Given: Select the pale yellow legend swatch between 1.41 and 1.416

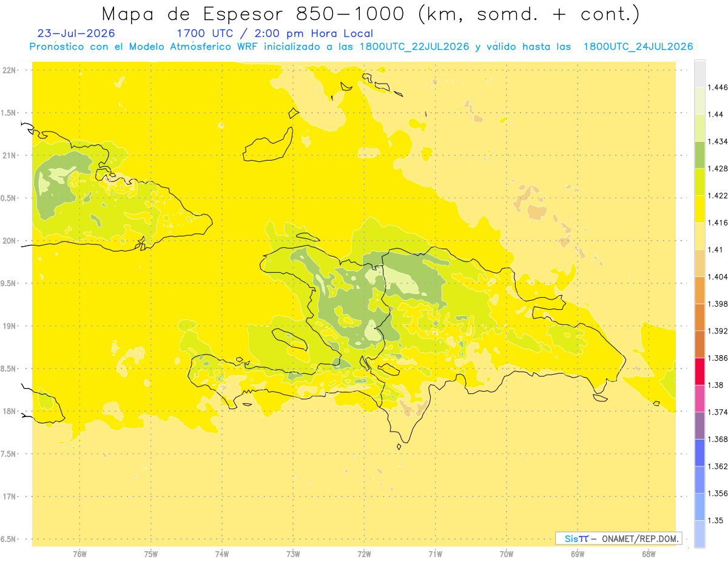Looking at the screenshot, I should click(x=699, y=236).
